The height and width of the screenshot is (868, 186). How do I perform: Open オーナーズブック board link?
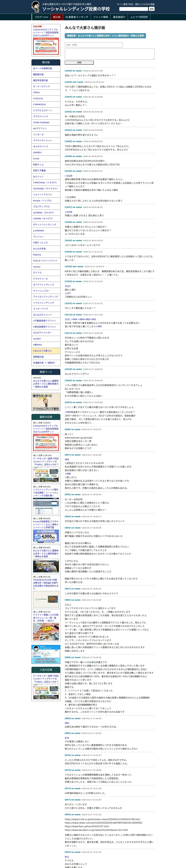pyautogui.click(x=46, y=87)
